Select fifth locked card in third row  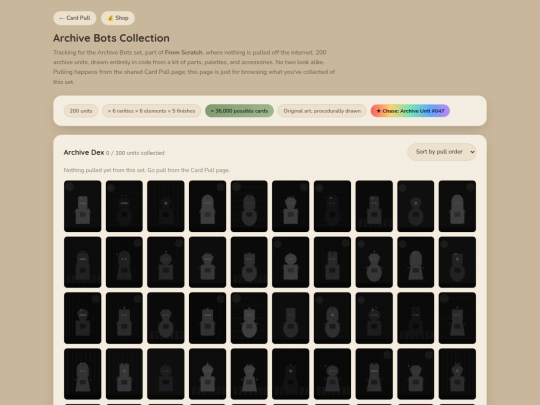point(249,318)
